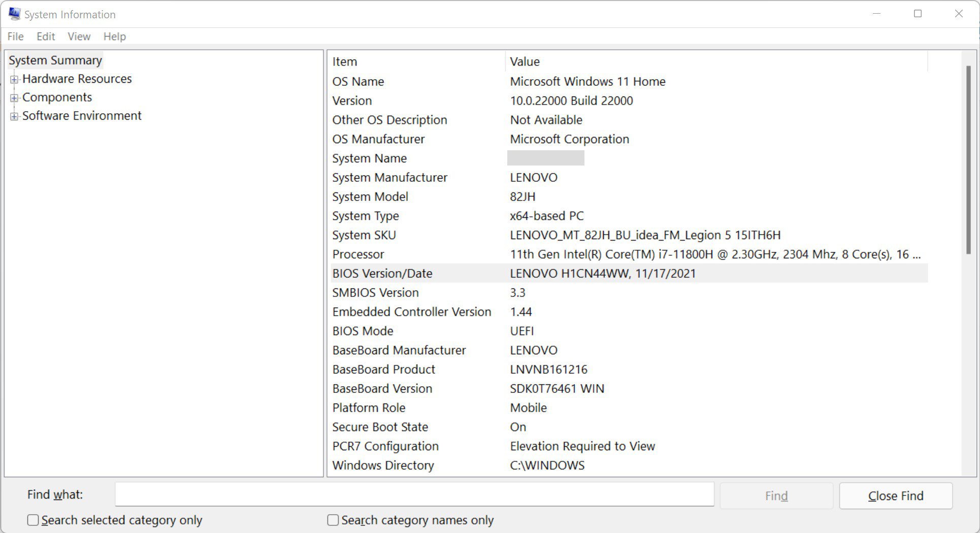Select the Version row label
This screenshot has height=533, width=980.
(x=352, y=101)
